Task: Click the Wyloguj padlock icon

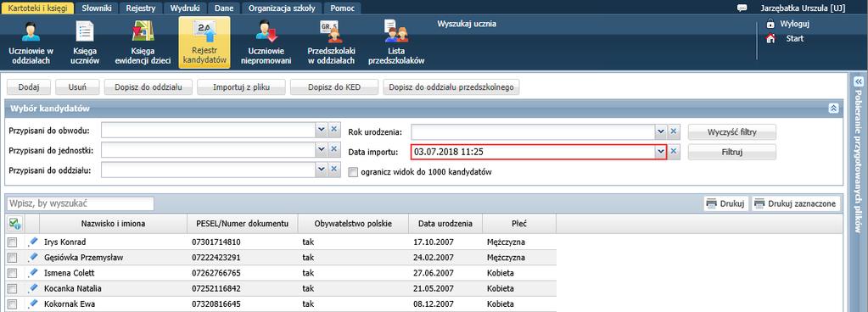Action: [770, 24]
